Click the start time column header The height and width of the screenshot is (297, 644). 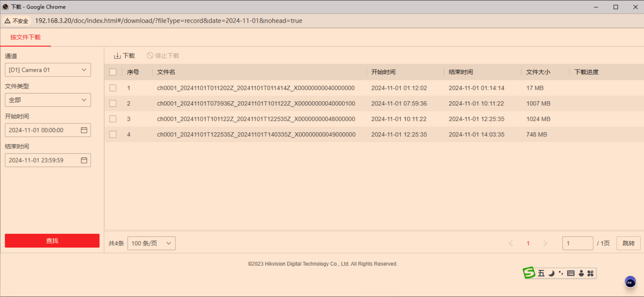coord(383,72)
